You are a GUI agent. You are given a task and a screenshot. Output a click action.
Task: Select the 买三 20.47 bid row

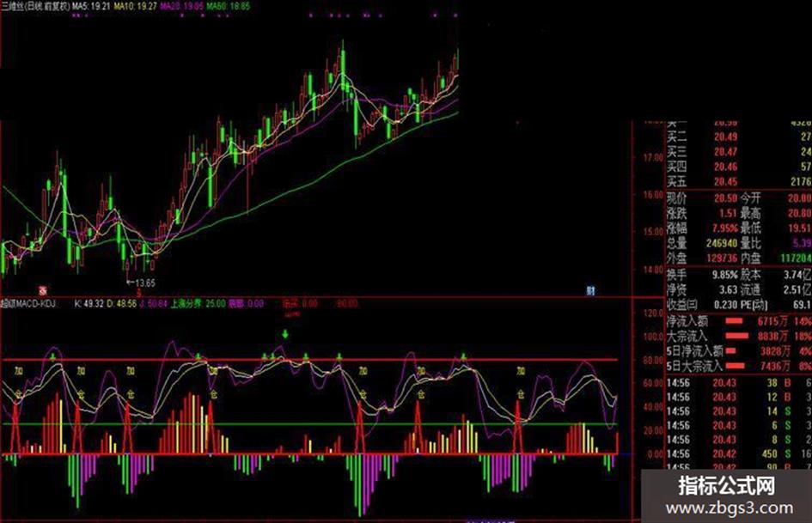[x=739, y=152]
